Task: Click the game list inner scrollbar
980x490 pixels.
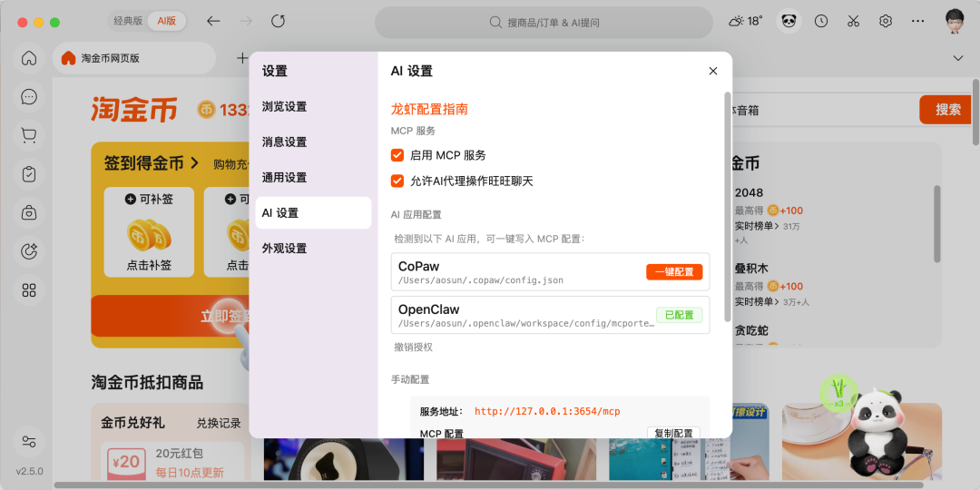Action: pos(936,223)
